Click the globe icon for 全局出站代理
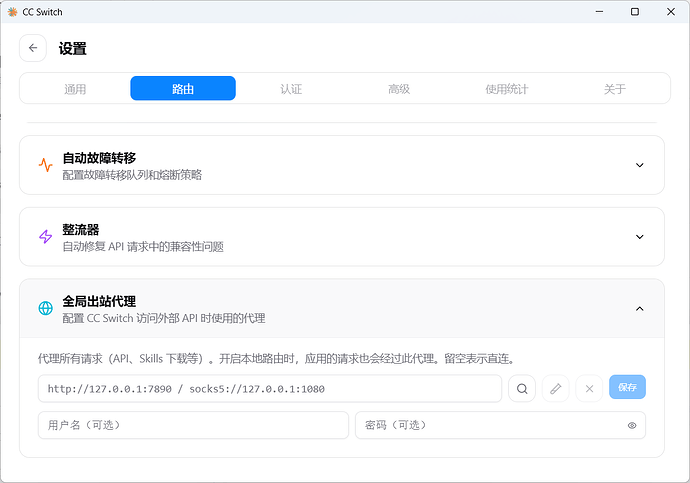Viewport: 690px width, 483px height. pyautogui.click(x=45, y=308)
